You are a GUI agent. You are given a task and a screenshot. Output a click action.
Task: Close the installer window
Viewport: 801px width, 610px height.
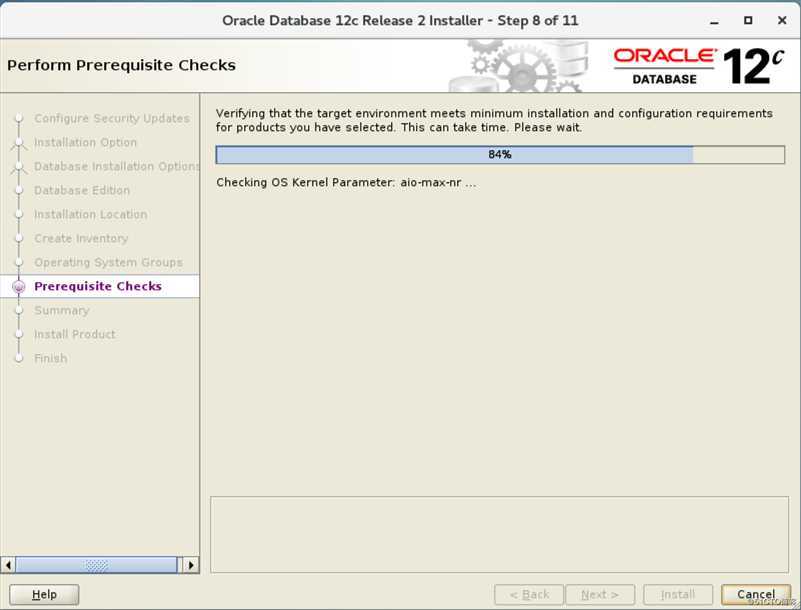click(782, 20)
